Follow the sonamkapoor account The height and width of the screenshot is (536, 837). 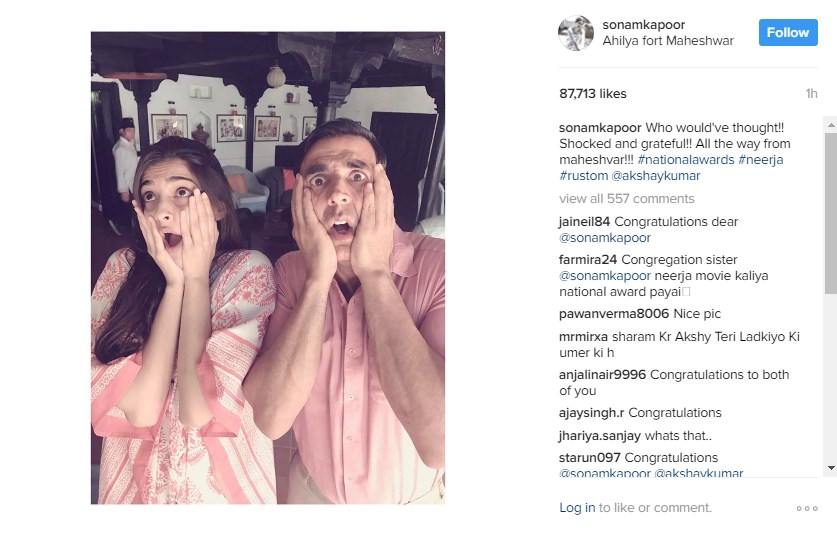788,33
